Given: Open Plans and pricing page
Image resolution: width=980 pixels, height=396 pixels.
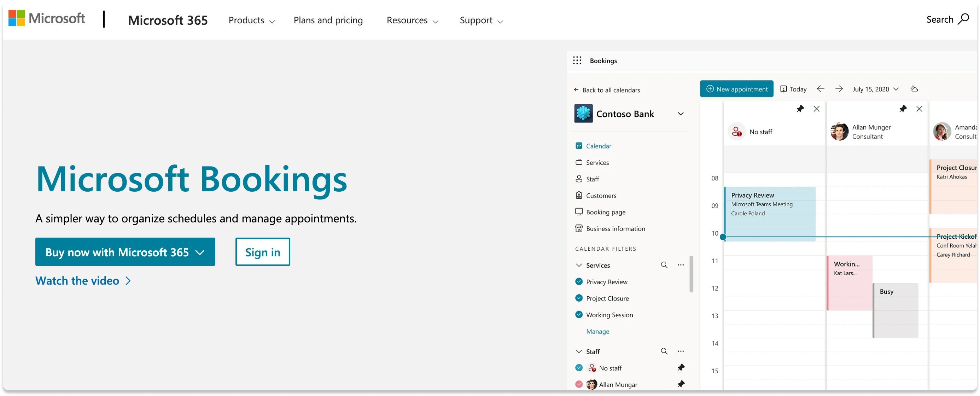Looking at the screenshot, I should click(328, 20).
